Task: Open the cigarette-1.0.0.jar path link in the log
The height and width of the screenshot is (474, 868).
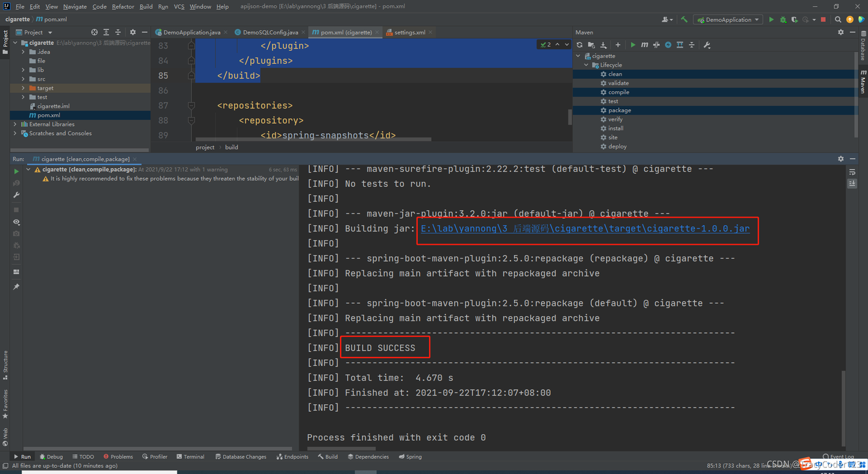Action: (585, 229)
